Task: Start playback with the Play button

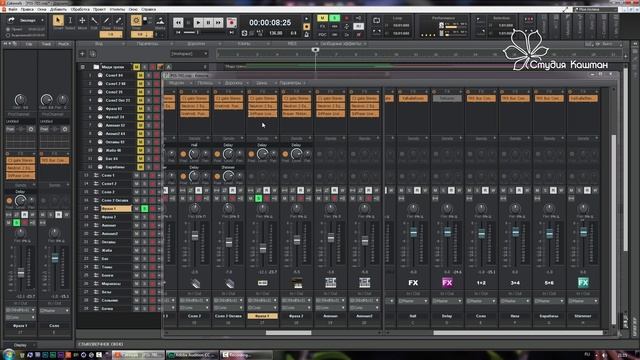Action: [198, 22]
